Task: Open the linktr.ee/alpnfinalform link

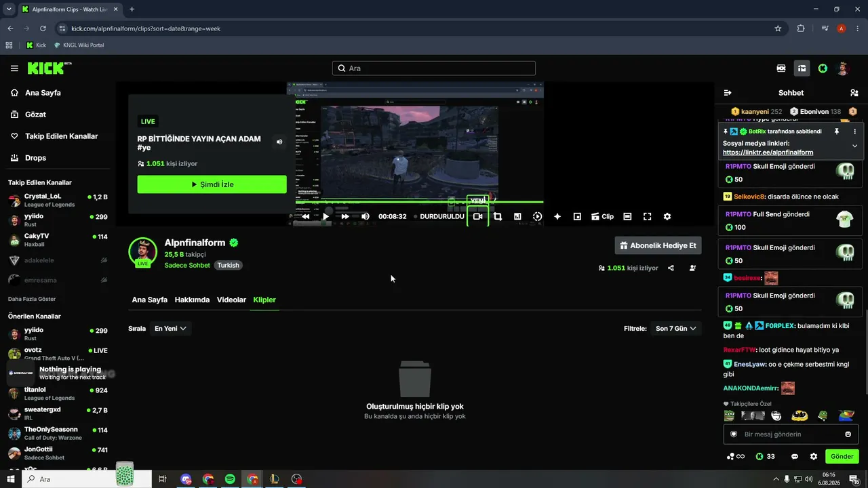Action: 768,152
